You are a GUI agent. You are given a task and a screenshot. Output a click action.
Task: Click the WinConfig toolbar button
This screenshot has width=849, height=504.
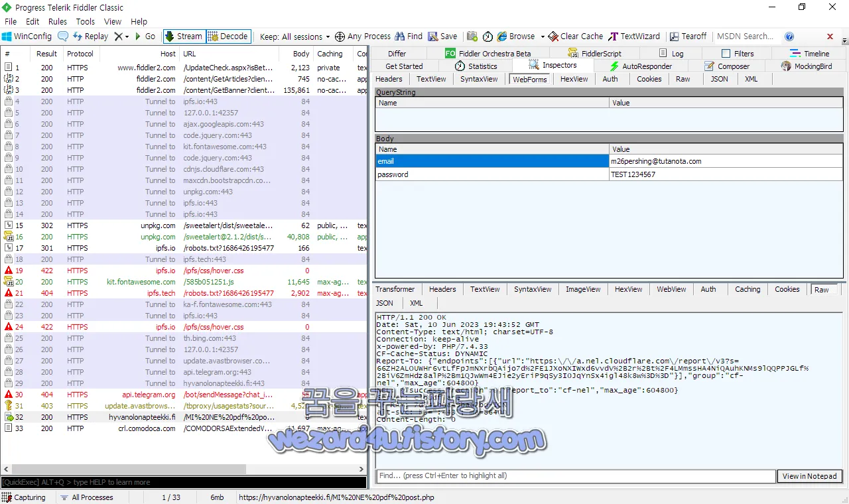click(27, 36)
